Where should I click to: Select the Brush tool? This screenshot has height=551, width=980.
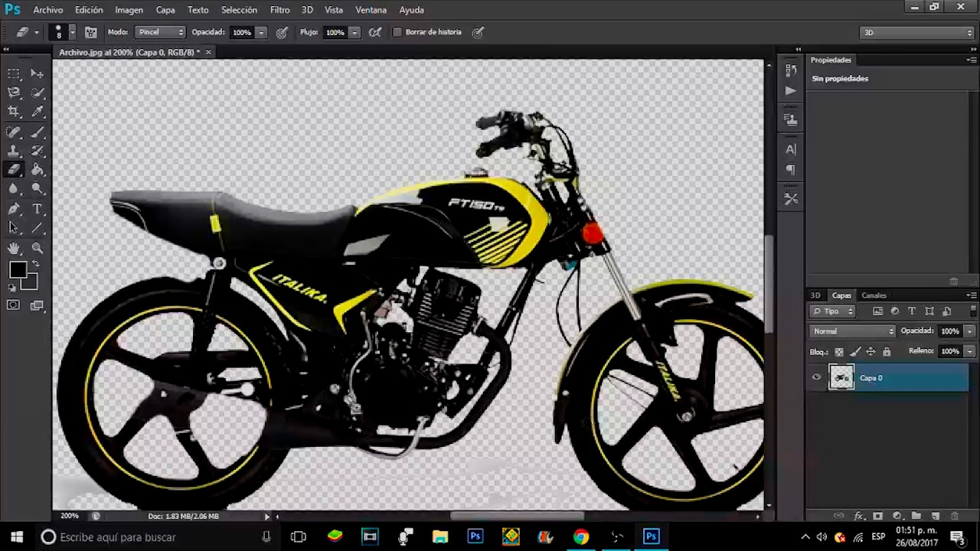click(37, 132)
